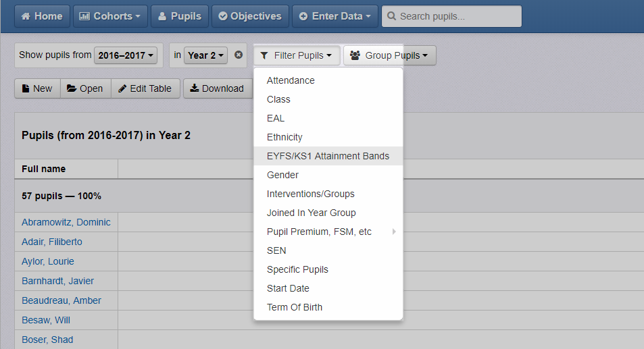The image size is (644, 349).
Task: Click the pencil icon on Edit Table
Action: 122,88
